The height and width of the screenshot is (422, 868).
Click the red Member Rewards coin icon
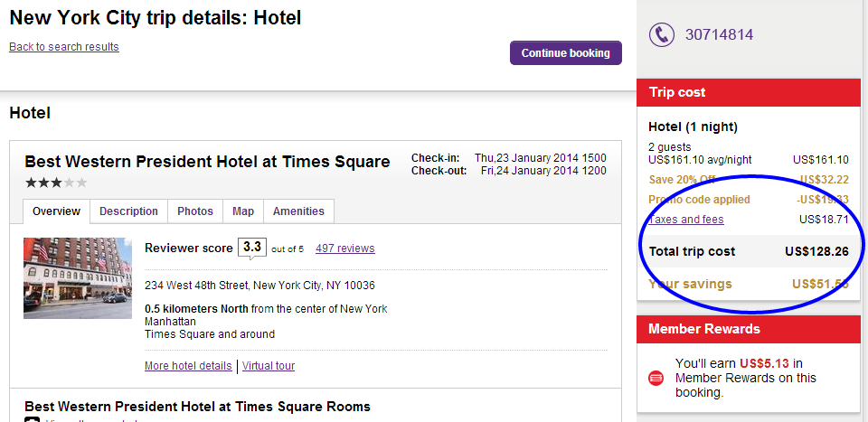pyautogui.click(x=656, y=379)
